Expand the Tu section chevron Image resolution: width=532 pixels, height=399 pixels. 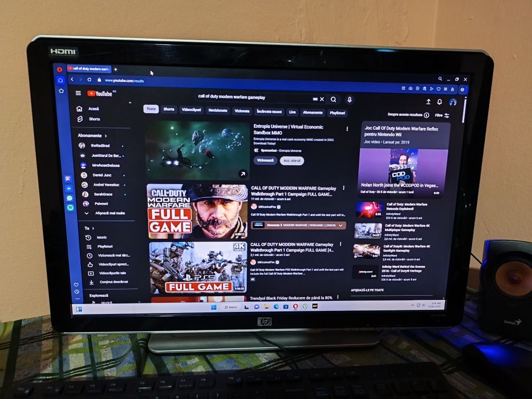(93, 229)
